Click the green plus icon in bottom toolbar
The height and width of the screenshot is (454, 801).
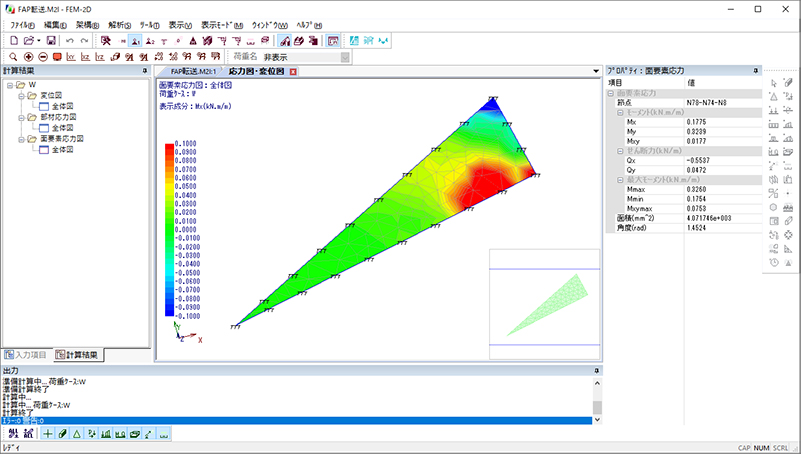point(47,433)
